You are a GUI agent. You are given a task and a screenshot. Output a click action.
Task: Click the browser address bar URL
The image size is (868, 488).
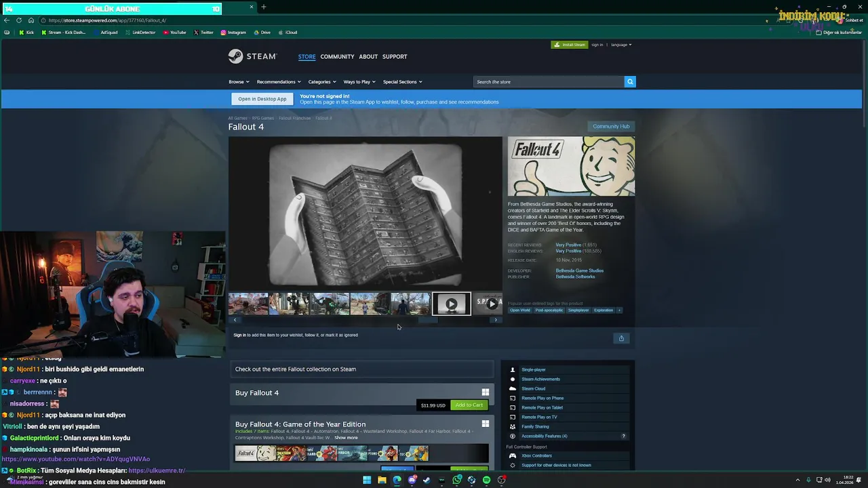click(107, 20)
